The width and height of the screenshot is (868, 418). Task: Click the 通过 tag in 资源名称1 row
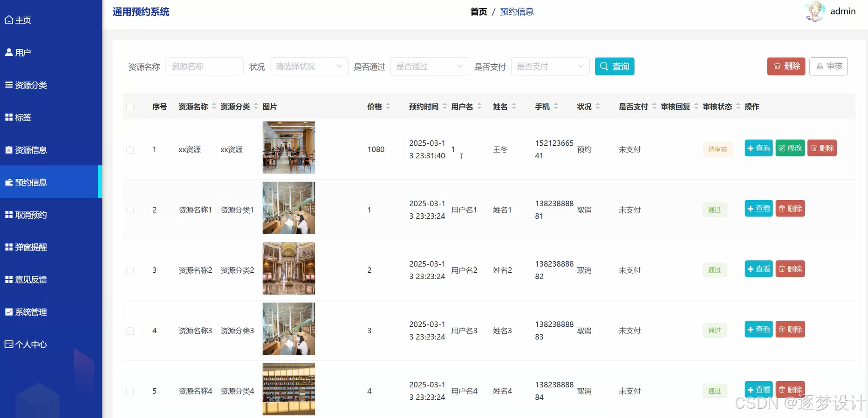714,210
